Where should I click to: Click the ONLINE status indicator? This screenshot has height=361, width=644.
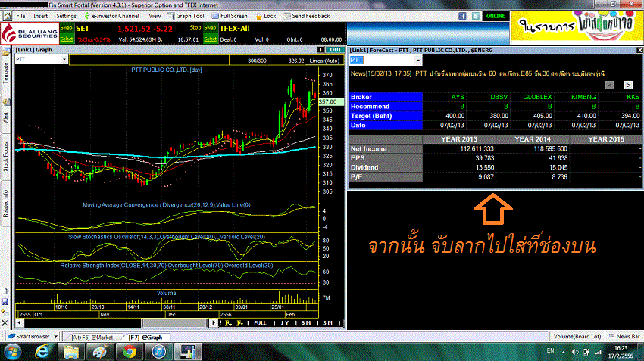[x=496, y=16]
